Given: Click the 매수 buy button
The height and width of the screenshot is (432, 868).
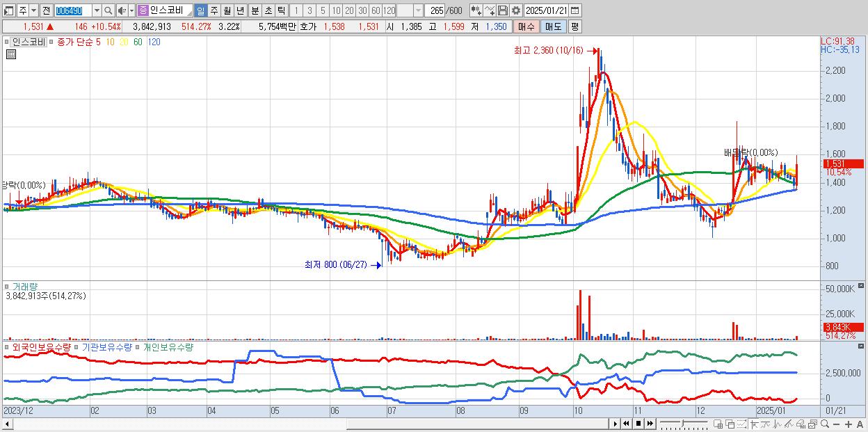Looking at the screenshot, I should (527, 26).
